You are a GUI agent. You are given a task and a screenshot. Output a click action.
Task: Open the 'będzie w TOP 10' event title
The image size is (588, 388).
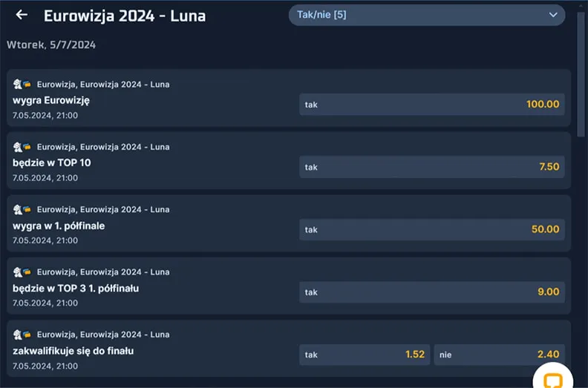coord(52,162)
